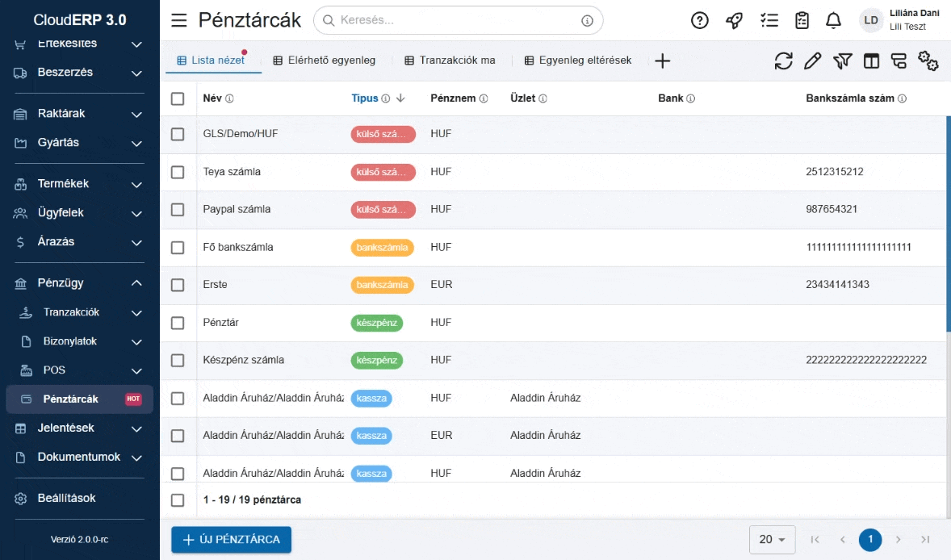Toggle the hamburger menu icon
Screen dimensions: 951x560
click(179, 21)
